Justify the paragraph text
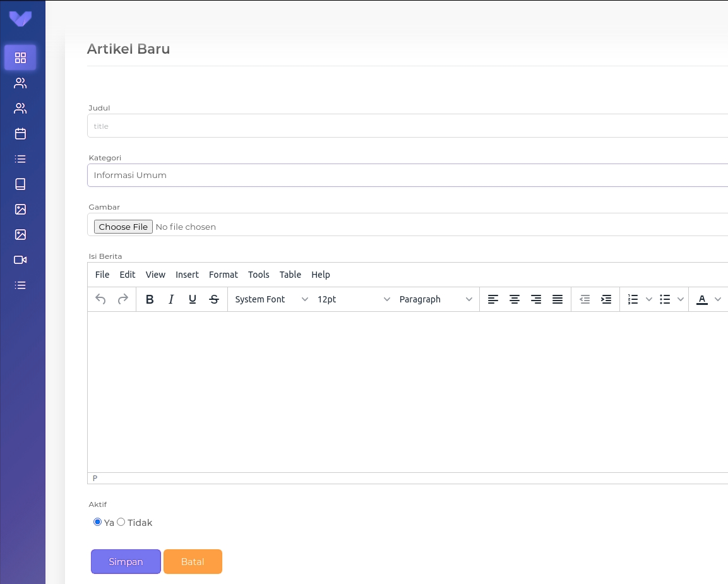 point(558,299)
